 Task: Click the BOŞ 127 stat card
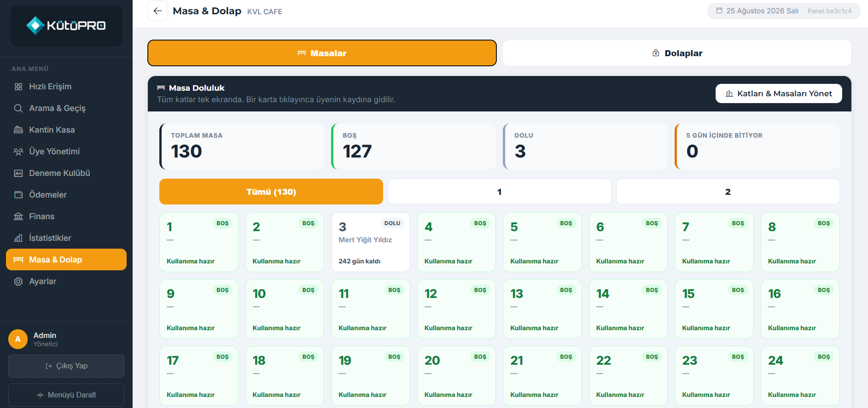pos(414,146)
